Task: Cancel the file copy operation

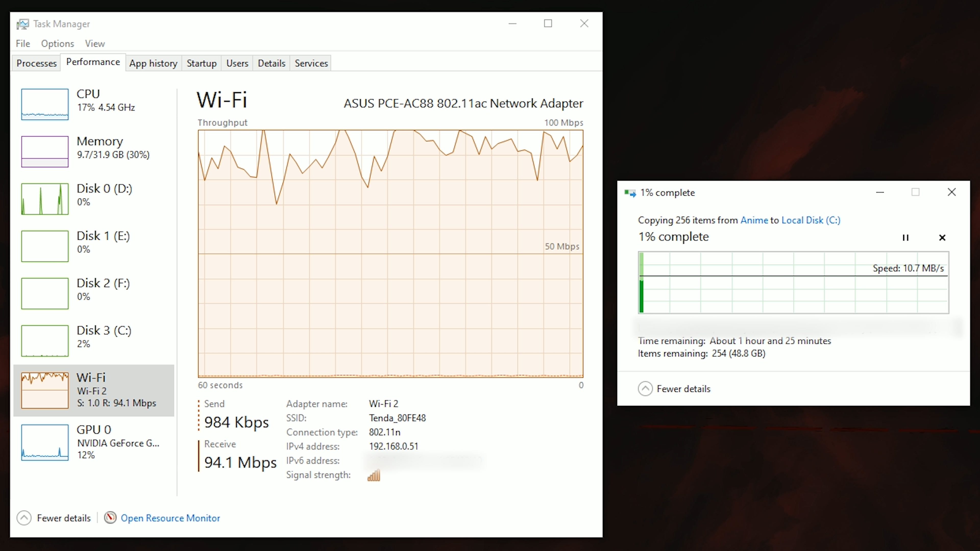Action: (x=942, y=237)
